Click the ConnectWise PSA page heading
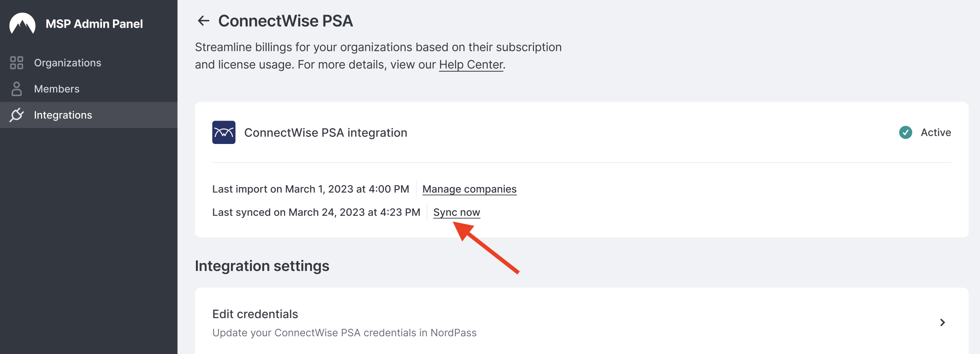The image size is (980, 354). coord(286,21)
